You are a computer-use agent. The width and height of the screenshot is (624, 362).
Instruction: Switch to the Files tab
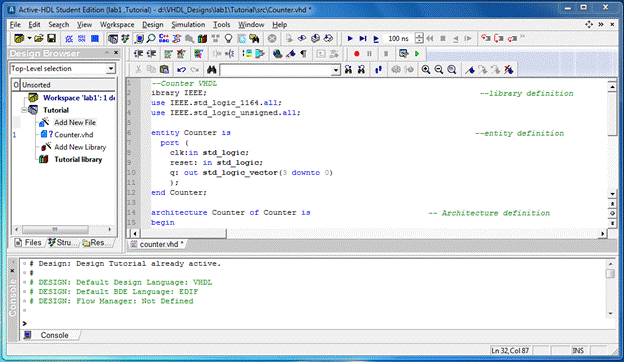28,242
